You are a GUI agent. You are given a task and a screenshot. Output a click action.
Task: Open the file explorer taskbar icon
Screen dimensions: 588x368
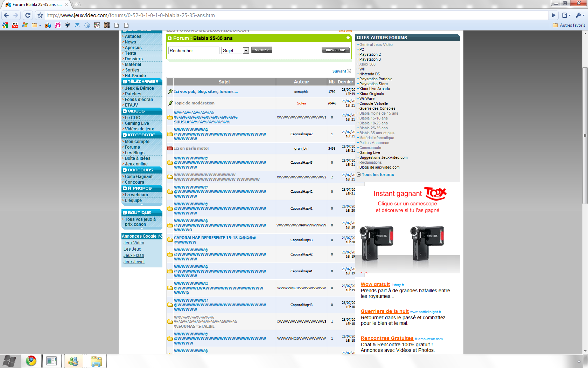96,361
